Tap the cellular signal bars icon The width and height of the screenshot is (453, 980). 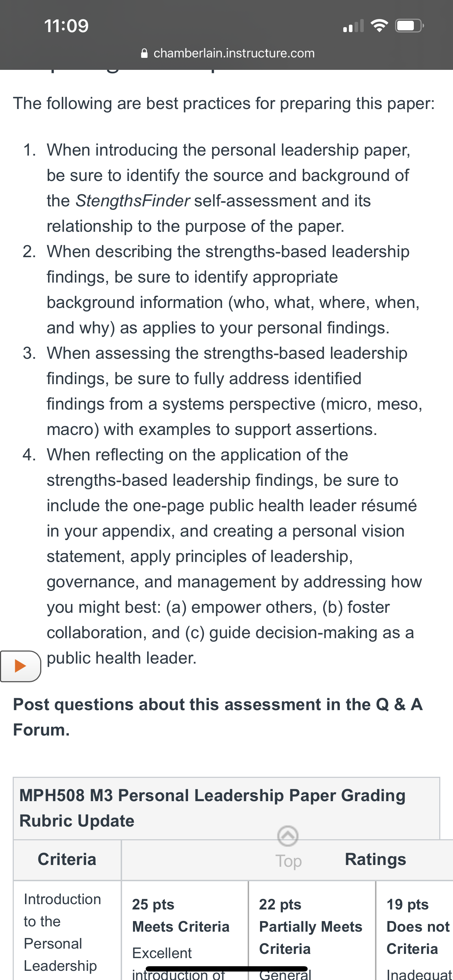354,26
